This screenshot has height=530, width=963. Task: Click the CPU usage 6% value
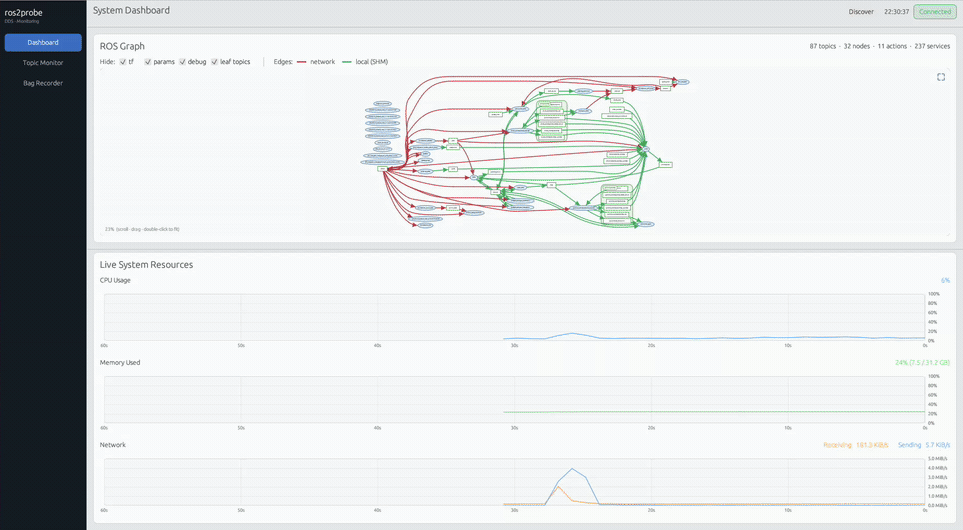pos(945,281)
